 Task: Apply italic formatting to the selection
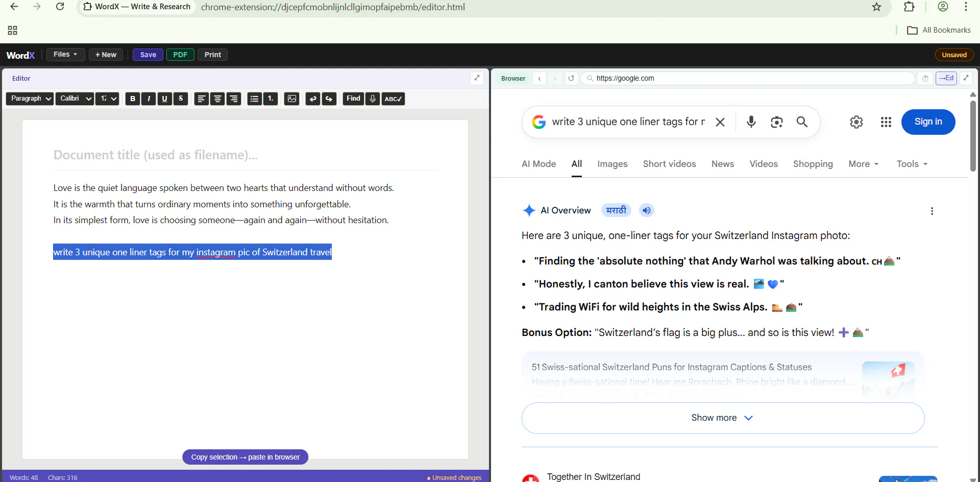149,99
